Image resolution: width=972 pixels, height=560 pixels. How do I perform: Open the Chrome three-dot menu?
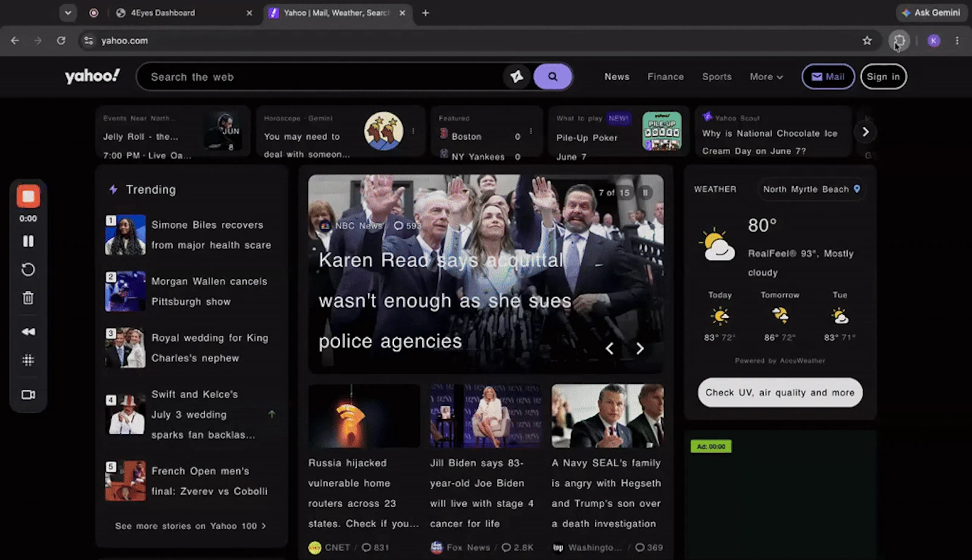[x=957, y=41]
